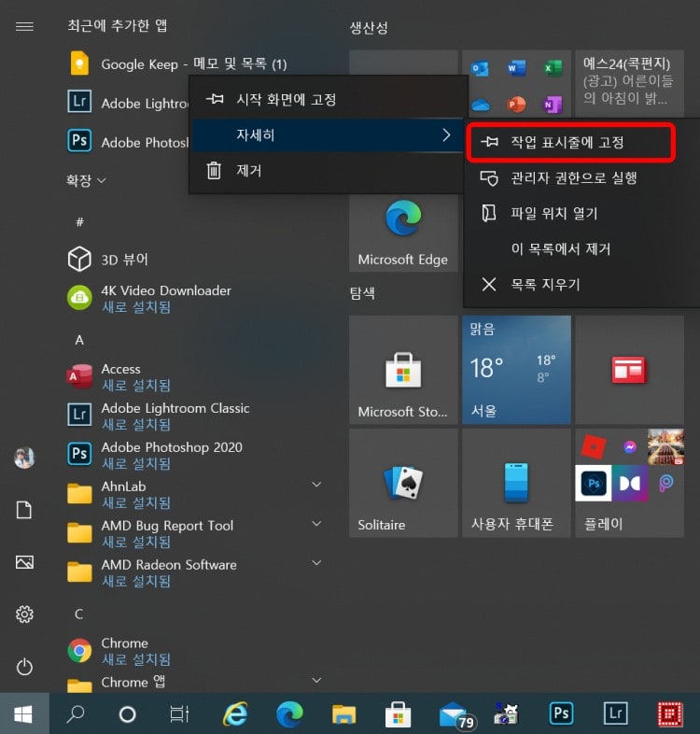Launch Internet Explorer from taskbar

235,714
